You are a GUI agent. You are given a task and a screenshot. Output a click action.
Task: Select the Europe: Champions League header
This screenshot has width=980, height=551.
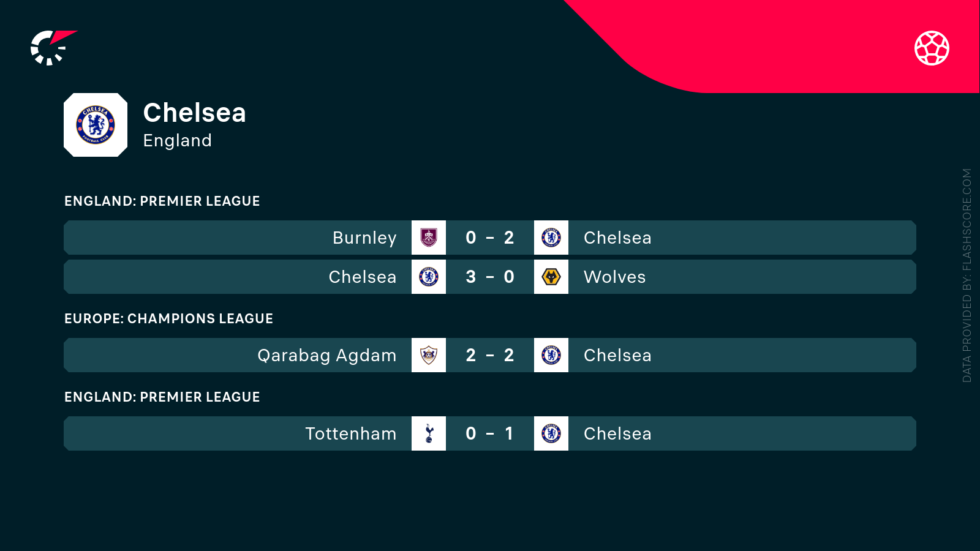[168, 318]
